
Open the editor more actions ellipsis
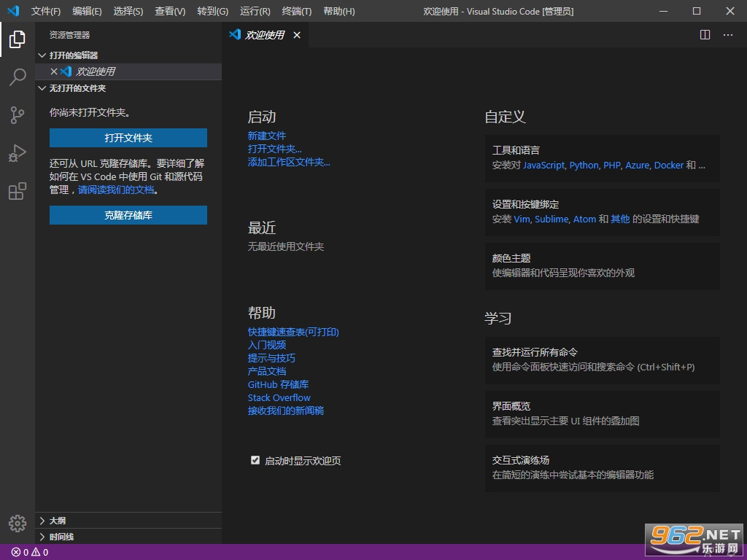[727, 35]
